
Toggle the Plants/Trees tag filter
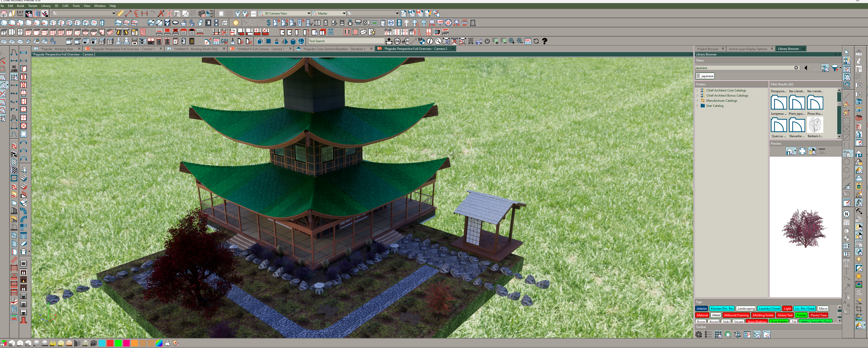[818, 315]
